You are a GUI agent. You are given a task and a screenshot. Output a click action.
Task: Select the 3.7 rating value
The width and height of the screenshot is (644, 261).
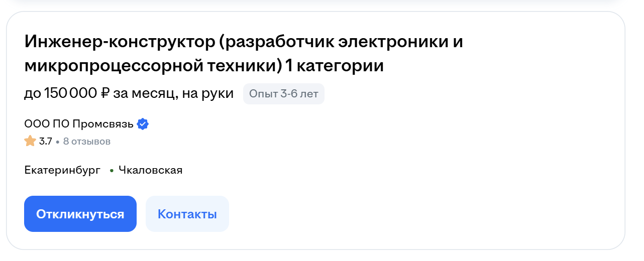[46, 142]
